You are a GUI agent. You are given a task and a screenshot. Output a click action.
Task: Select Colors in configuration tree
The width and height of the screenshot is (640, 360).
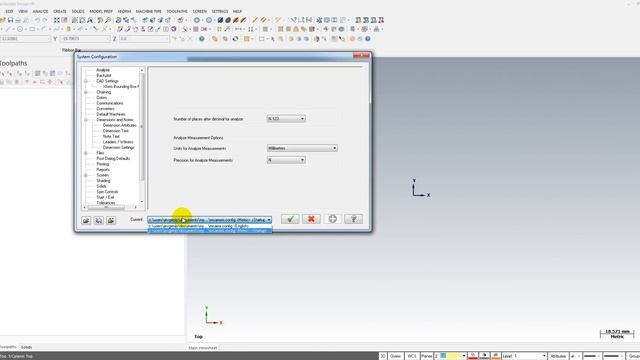point(102,98)
